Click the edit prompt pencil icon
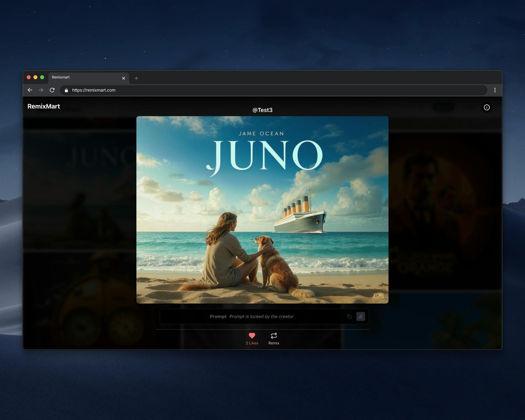The width and height of the screenshot is (525, 420). (x=360, y=316)
